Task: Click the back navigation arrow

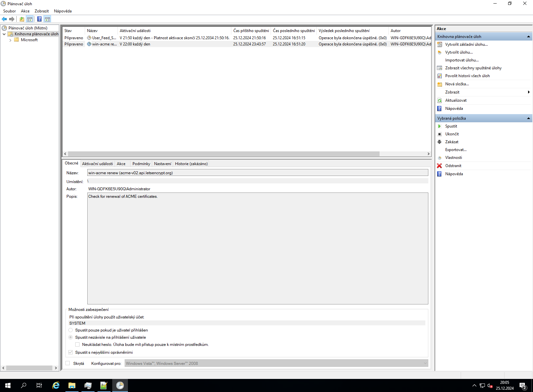Action: tap(4, 19)
